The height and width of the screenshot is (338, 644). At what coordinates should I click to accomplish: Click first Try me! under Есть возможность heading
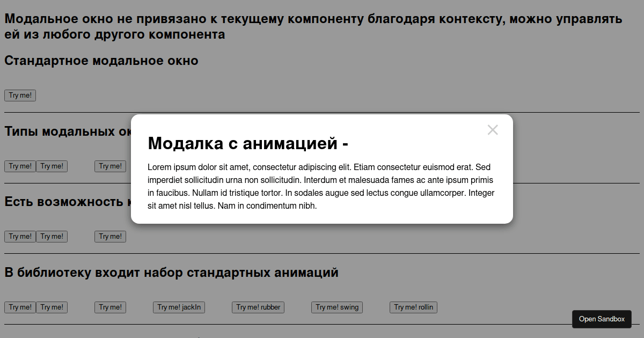click(20, 237)
